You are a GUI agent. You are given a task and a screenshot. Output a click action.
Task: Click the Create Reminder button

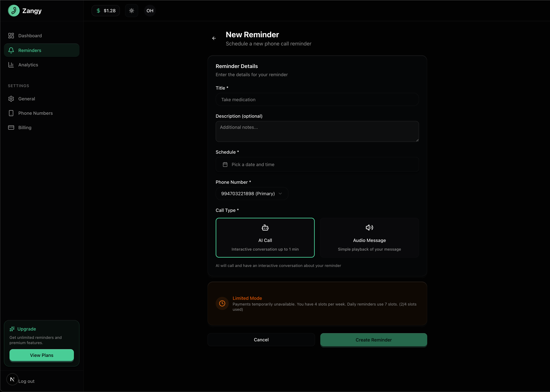[373, 340]
